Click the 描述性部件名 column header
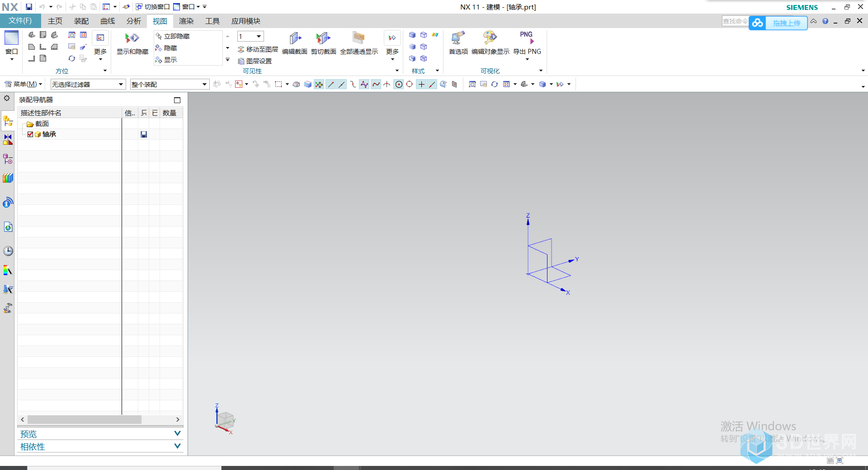Screen dimensions: 868x470 [x=70, y=113]
